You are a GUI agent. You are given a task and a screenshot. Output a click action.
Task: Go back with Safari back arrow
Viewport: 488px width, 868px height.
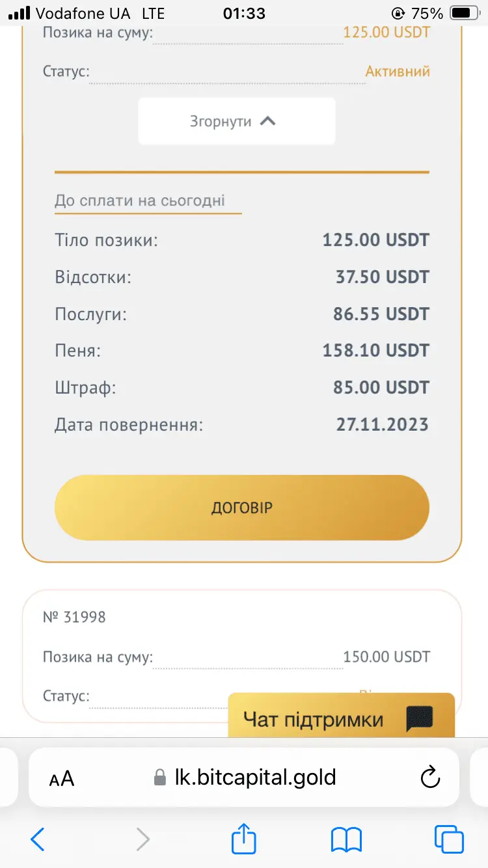click(x=38, y=840)
